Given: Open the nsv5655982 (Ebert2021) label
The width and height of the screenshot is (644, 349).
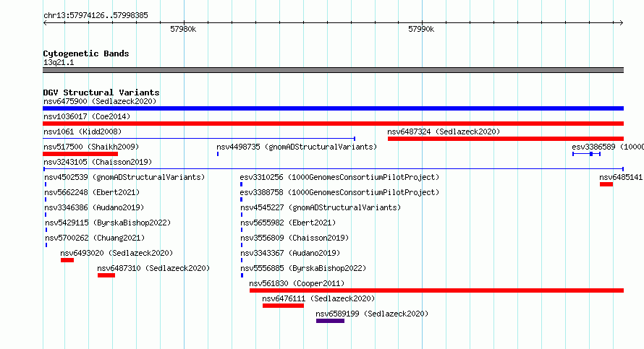Looking at the screenshot, I should point(288,223).
